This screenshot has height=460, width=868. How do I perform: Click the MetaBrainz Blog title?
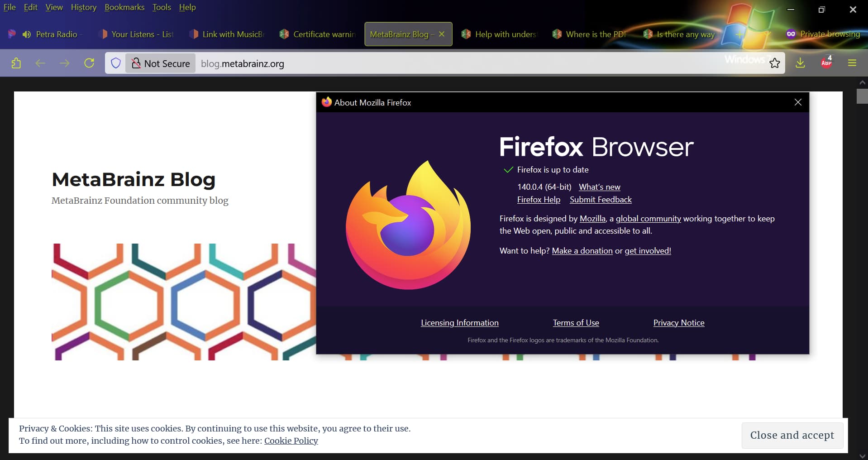coord(134,179)
